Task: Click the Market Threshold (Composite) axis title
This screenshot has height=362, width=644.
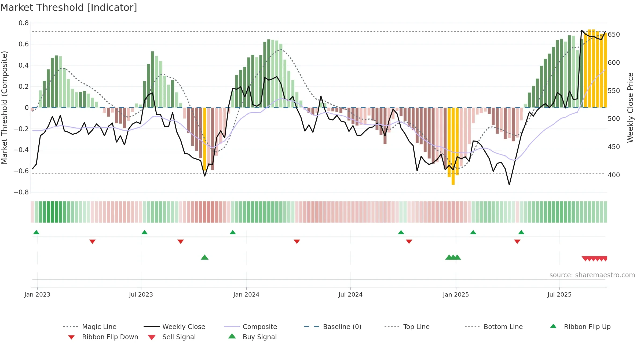Action: [x=4, y=108]
